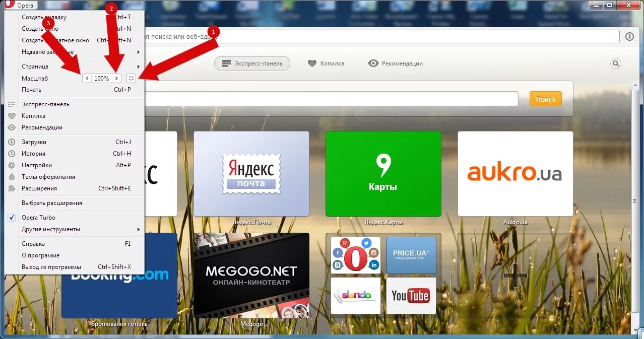Click the Экспресс-панель grid icon in menu
Screen dimensions: 644x339
12,104
